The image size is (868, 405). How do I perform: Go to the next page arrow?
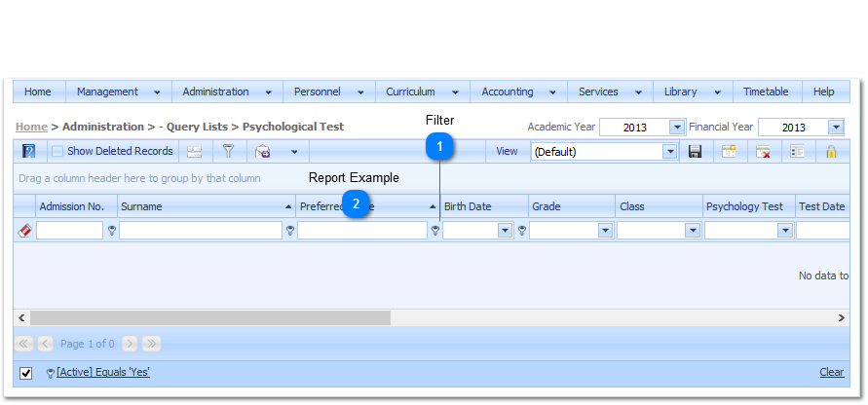(130, 344)
